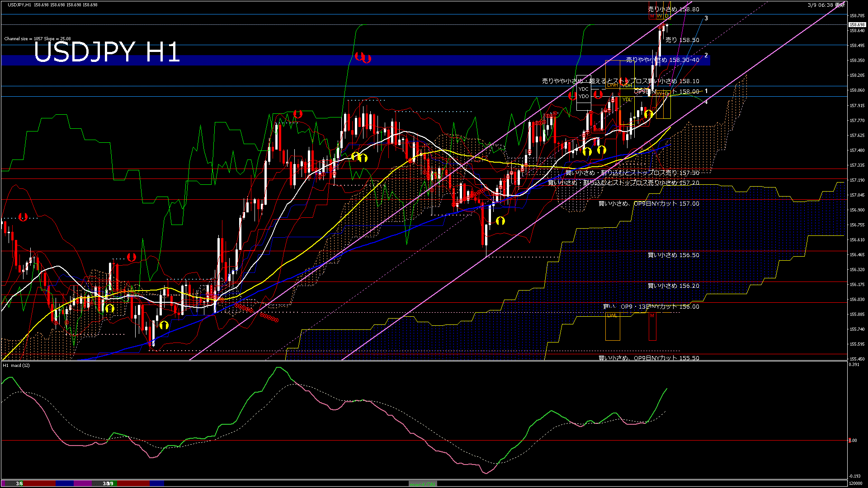Viewport: 868px width, 488px height.
Task: Click the red U marker at the far left edge
Action: click(23, 217)
